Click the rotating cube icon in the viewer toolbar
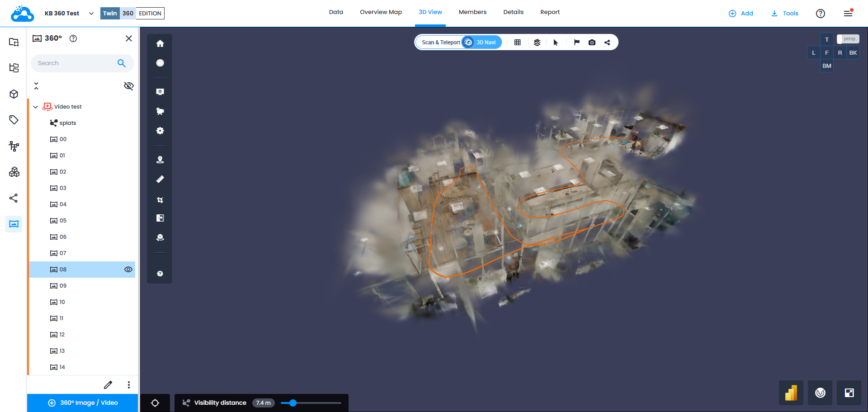 click(x=160, y=237)
